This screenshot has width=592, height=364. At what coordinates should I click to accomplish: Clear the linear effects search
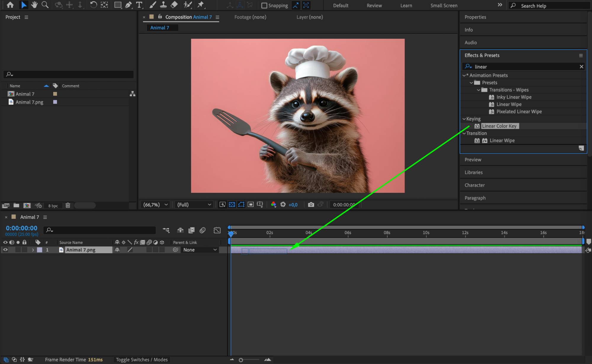pyautogui.click(x=581, y=67)
